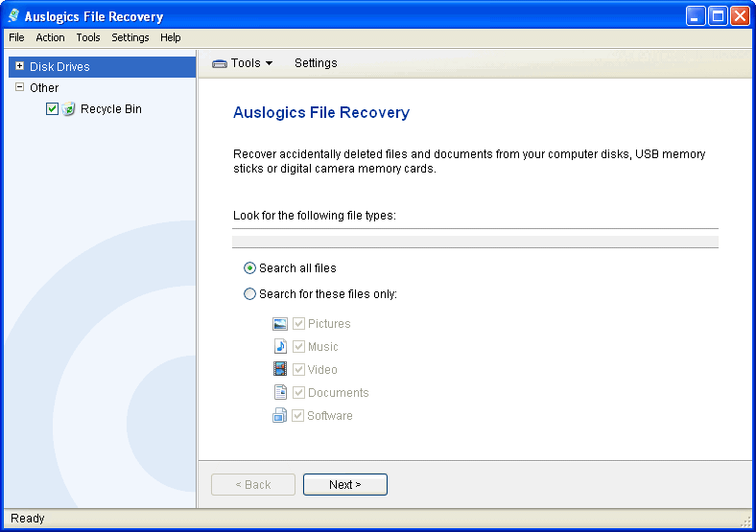Click the Music note icon
756x532 pixels.
tap(280, 346)
